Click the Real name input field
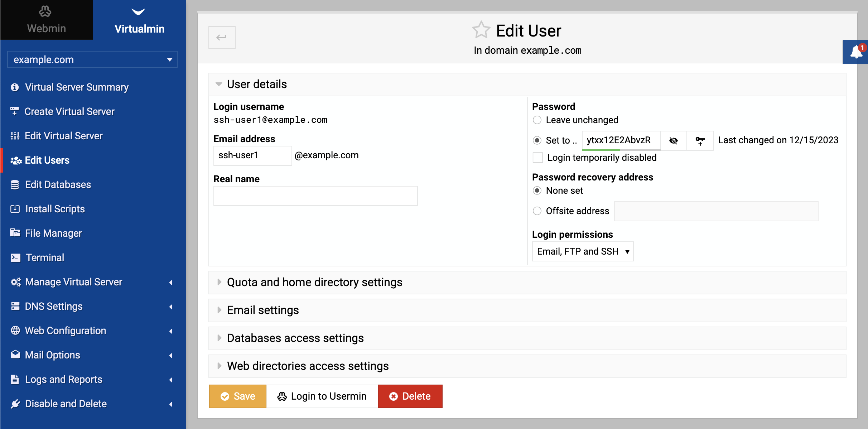Viewport: 868px width, 429px height. tap(315, 196)
